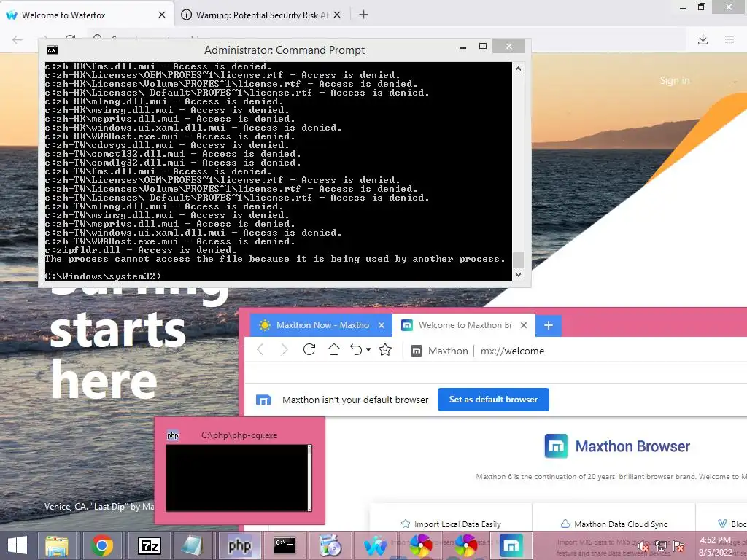Open the Windows Start button

coord(18,545)
